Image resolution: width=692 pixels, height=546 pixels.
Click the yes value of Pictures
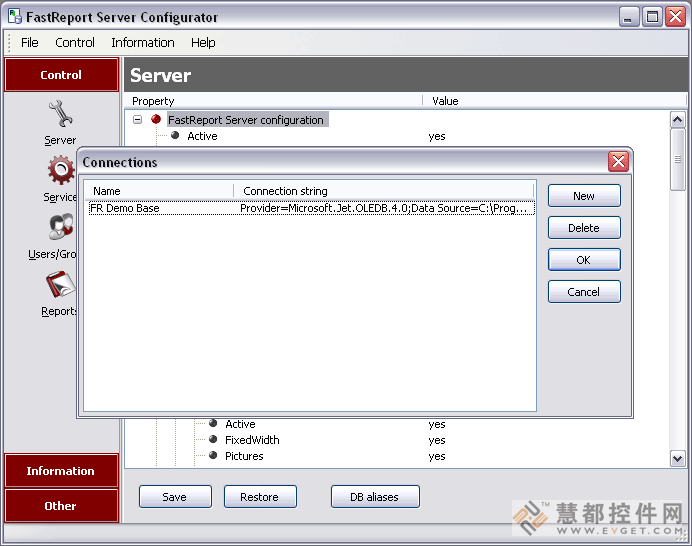(x=436, y=456)
